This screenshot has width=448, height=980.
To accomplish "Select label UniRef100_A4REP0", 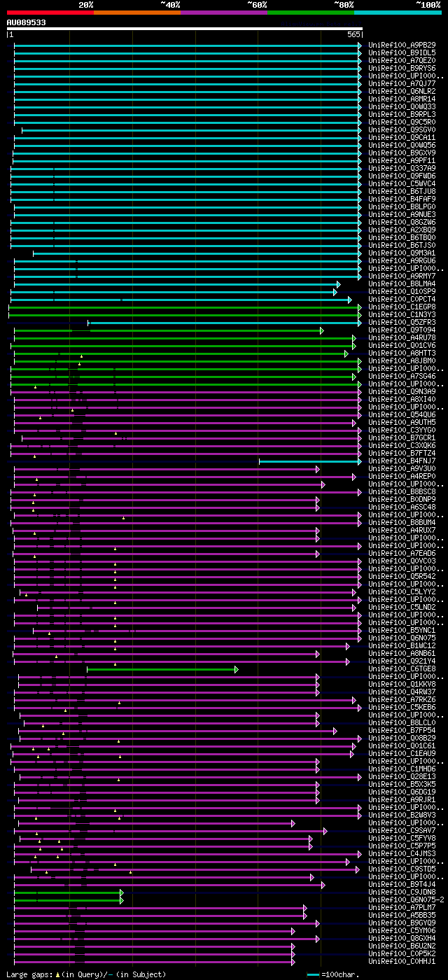I will (x=402, y=476).
